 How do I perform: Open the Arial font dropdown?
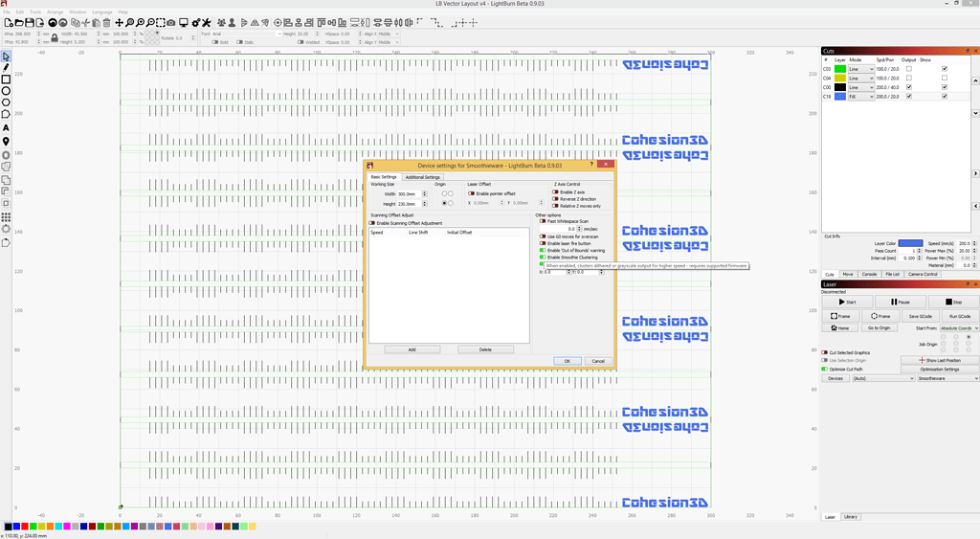[247, 34]
